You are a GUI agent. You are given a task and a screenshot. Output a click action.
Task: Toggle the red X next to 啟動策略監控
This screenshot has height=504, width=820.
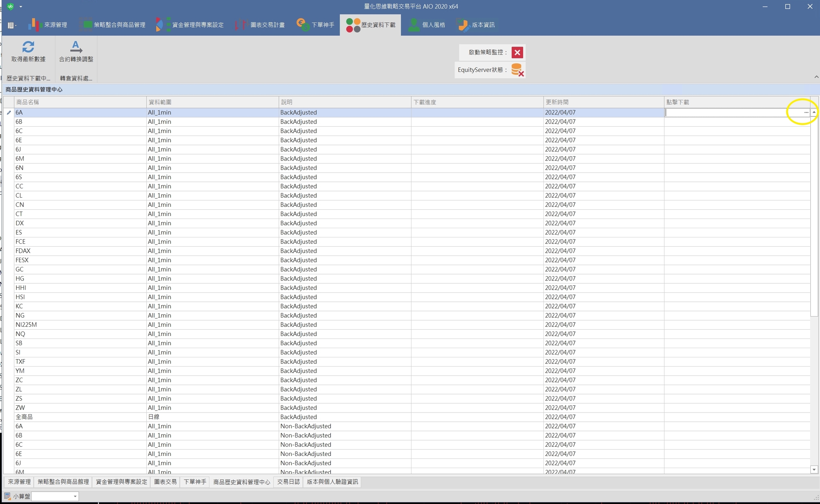coord(517,52)
